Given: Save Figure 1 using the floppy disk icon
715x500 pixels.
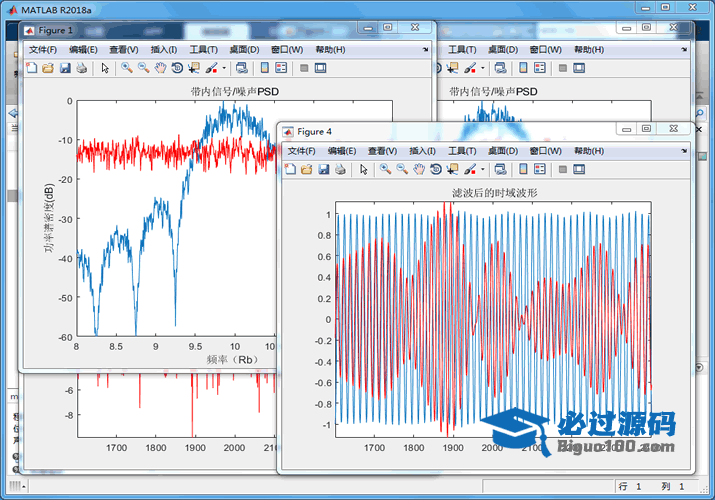Looking at the screenshot, I should [64, 68].
